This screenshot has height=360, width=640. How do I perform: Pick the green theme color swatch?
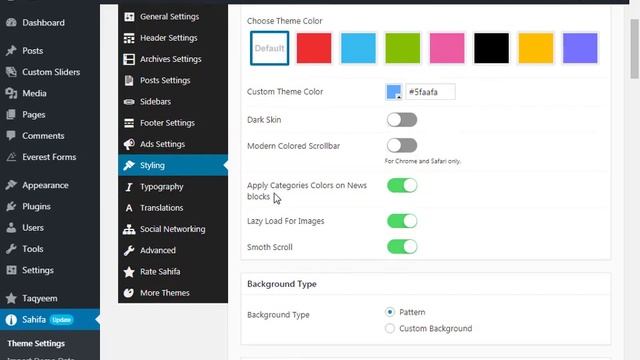click(x=402, y=48)
